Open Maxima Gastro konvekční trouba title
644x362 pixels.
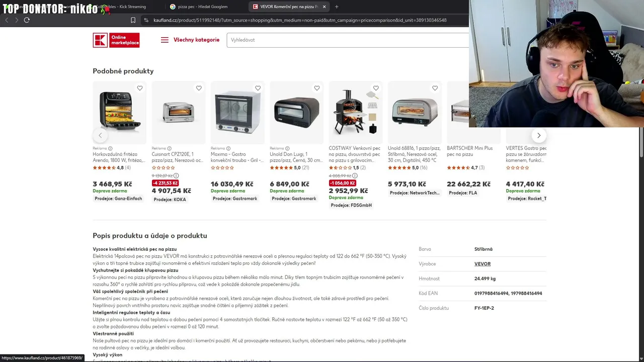click(237, 157)
